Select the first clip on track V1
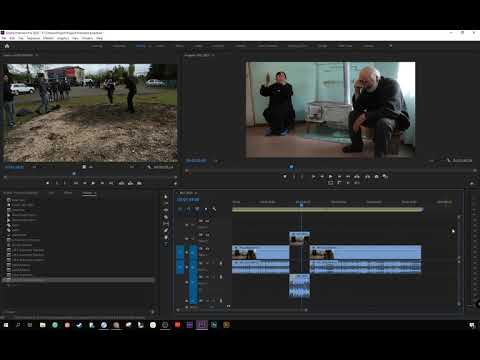Screen dimensions: 480x360 (x=260, y=252)
